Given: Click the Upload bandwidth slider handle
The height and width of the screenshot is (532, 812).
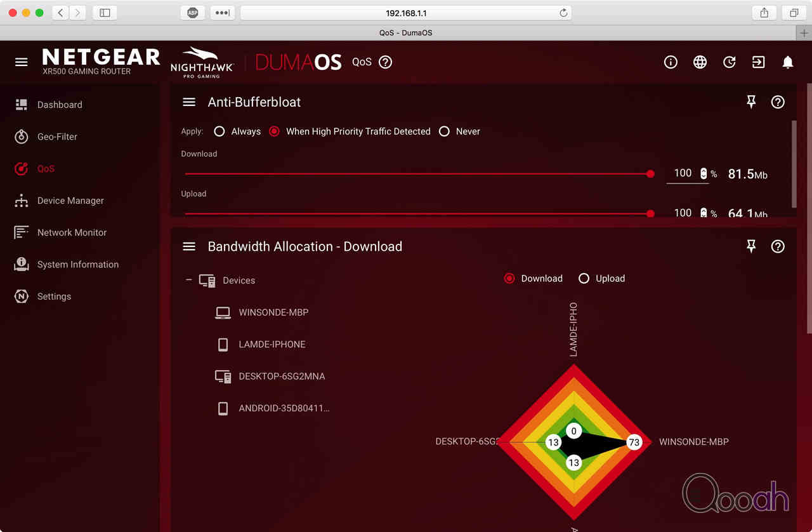Looking at the screenshot, I should pyautogui.click(x=650, y=214).
